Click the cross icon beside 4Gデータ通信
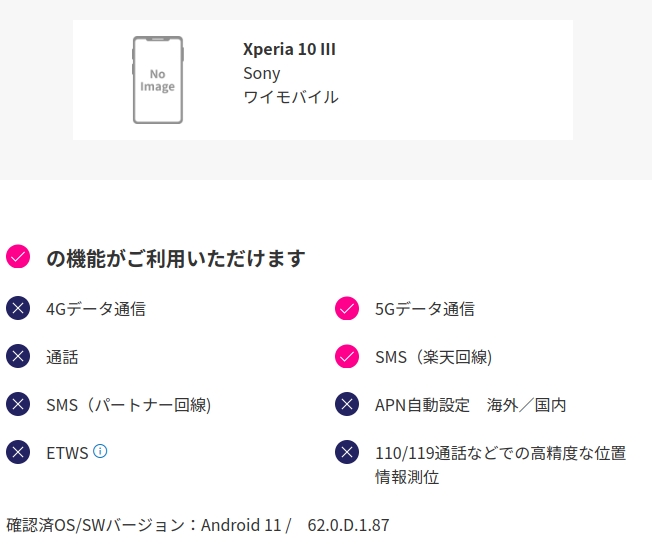 coord(18,308)
